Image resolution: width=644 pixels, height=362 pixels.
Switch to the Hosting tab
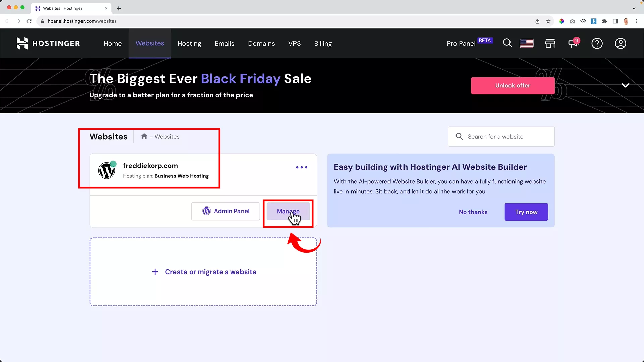[189, 43]
